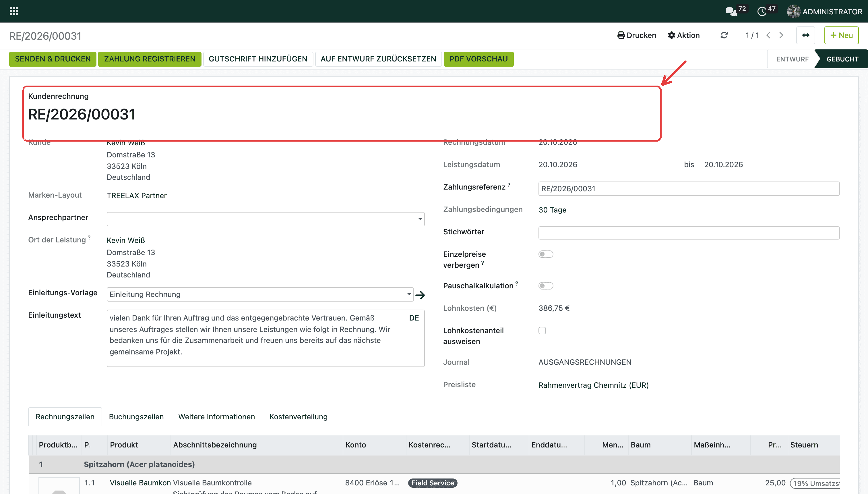Open Einleitungs-Vorlage record via arrow icon
The width and height of the screenshot is (868, 494).
coord(420,295)
